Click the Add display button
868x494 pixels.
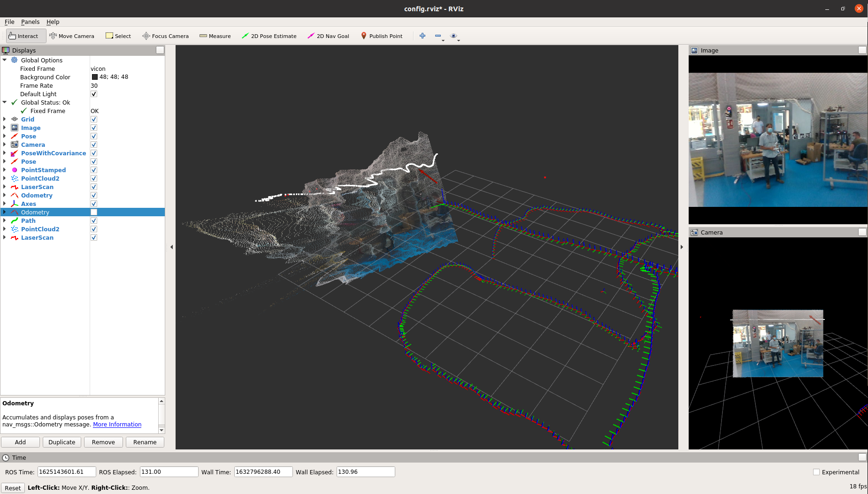point(20,442)
